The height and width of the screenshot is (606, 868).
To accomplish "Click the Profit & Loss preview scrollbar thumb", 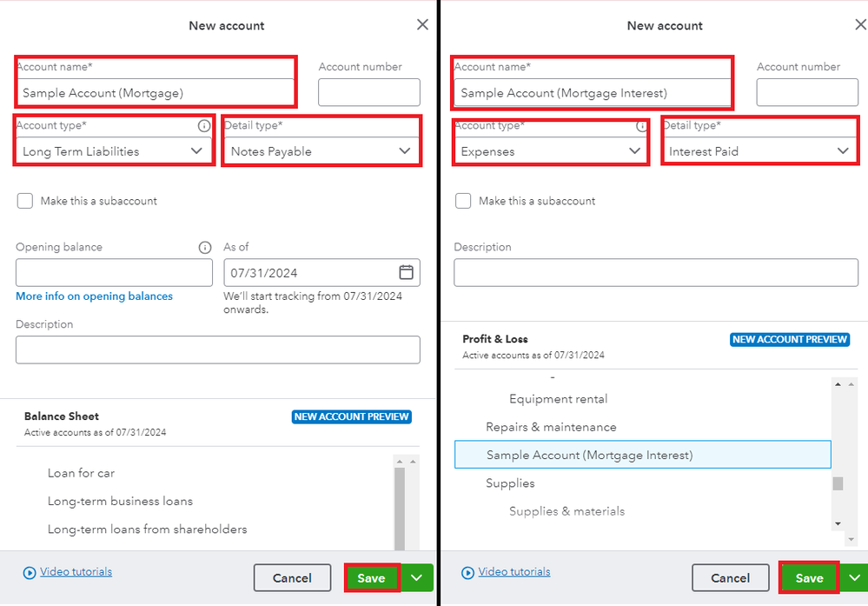I will (x=838, y=483).
